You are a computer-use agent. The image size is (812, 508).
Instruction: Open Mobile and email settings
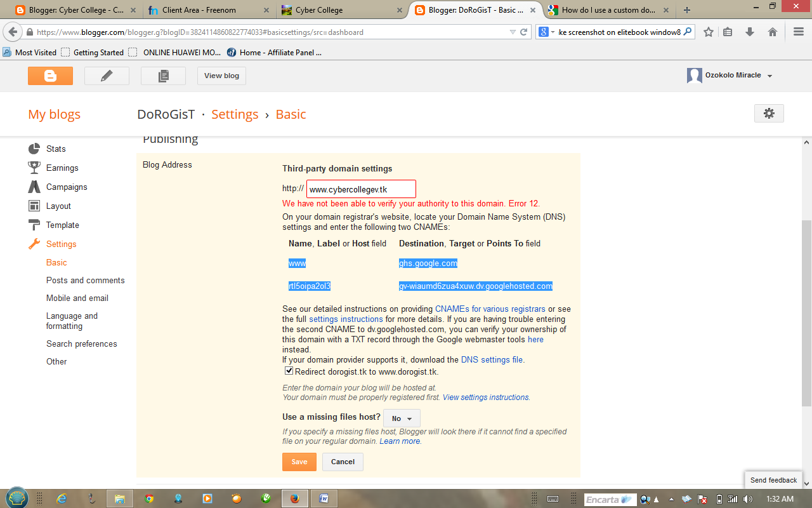pyautogui.click(x=77, y=298)
